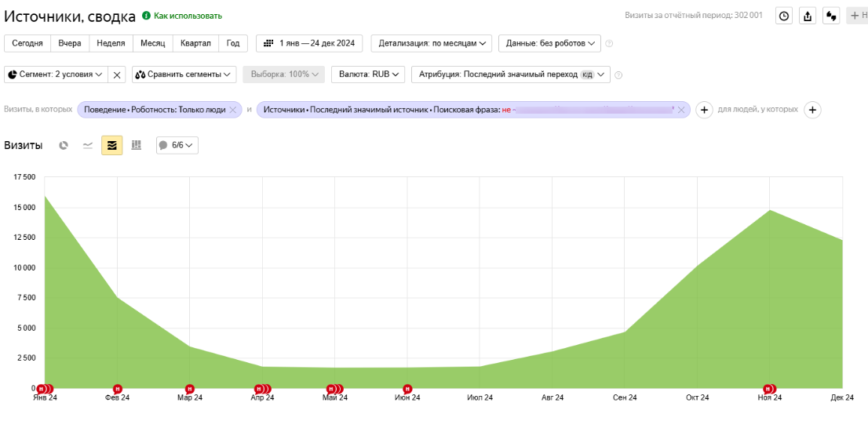This screenshot has height=421, width=868.
Task: Click the note marker at Мар 24
Action: point(190,388)
